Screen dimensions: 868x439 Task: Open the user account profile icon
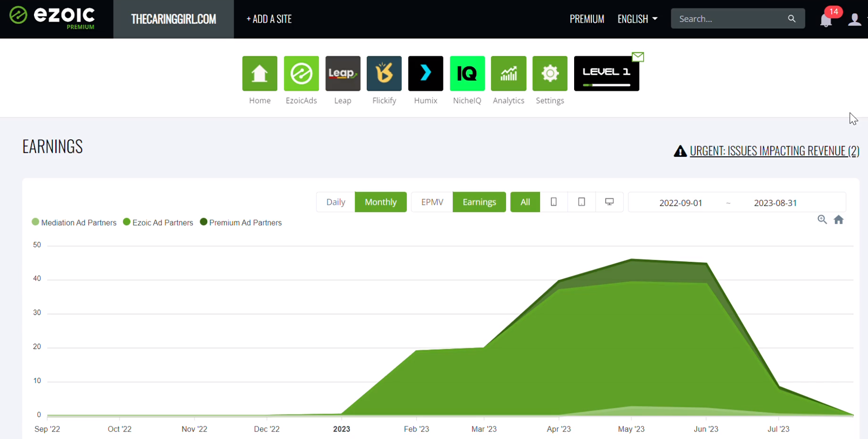click(854, 19)
